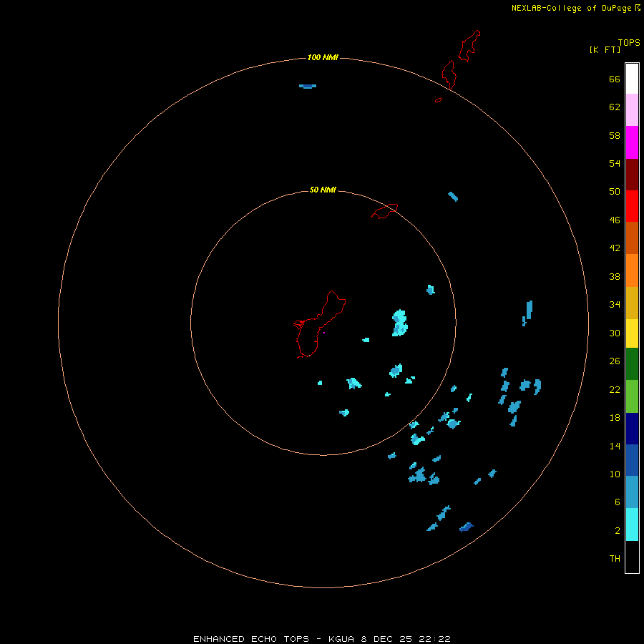
Task: Click the '100 NMI' range ring label
Action: (323, 57)
